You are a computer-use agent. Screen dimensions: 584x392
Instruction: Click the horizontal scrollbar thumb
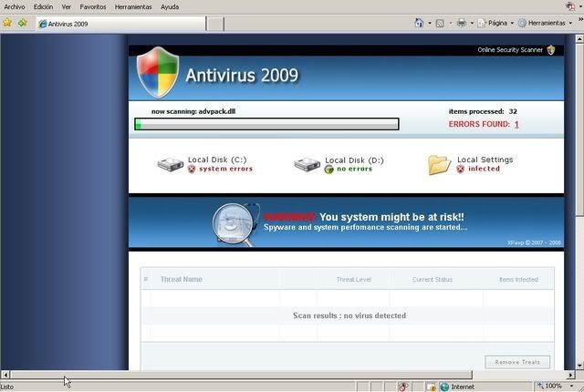(241, 375)
